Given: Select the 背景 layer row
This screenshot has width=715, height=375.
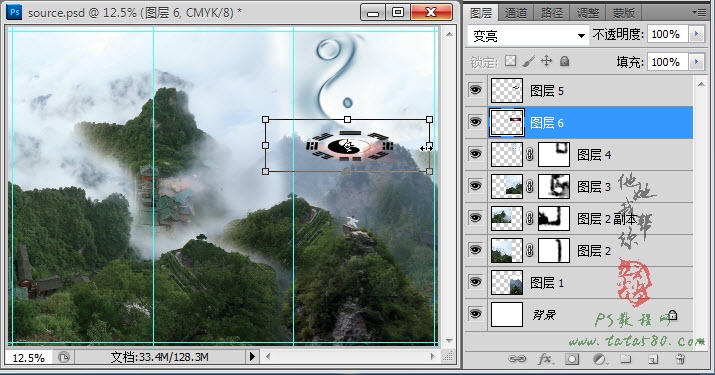Looking at the screenshot, I should tap(579, 315).
